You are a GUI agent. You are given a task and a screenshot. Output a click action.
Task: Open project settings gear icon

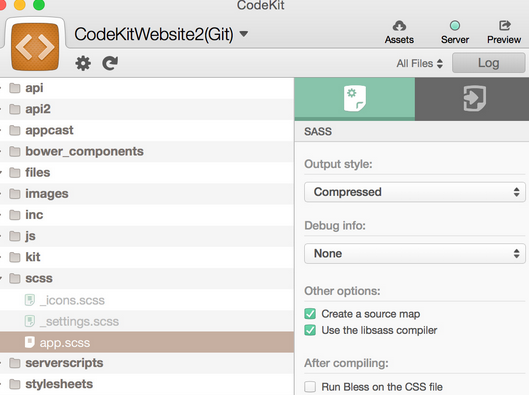pyautogui.click(x=83, y=63)
